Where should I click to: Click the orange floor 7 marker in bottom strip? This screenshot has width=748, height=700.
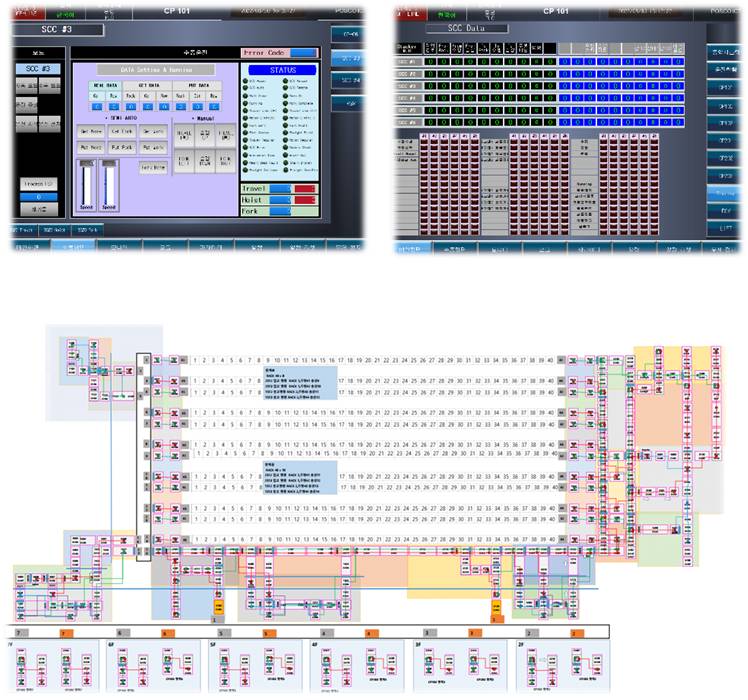(x=66, y=634)
